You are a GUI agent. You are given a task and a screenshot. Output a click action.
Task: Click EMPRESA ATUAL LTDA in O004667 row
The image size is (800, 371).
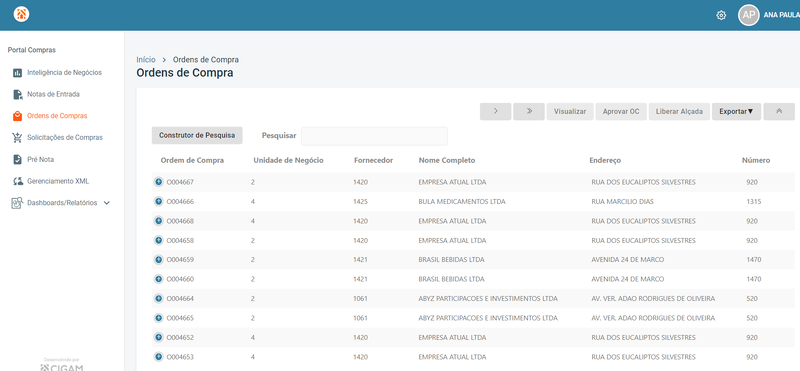tap(452, 182)
